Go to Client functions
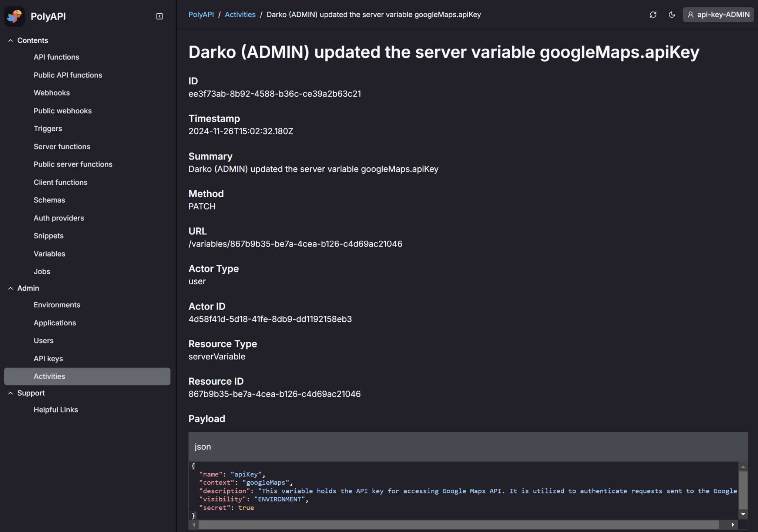758x532 pixels. tap(60, 182)
